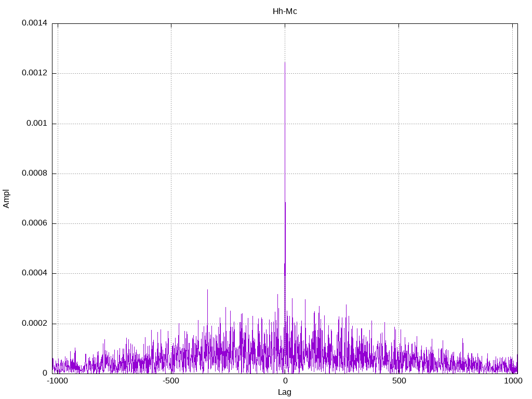Select the 0.0006 y-axis tick label

[34, 223]
